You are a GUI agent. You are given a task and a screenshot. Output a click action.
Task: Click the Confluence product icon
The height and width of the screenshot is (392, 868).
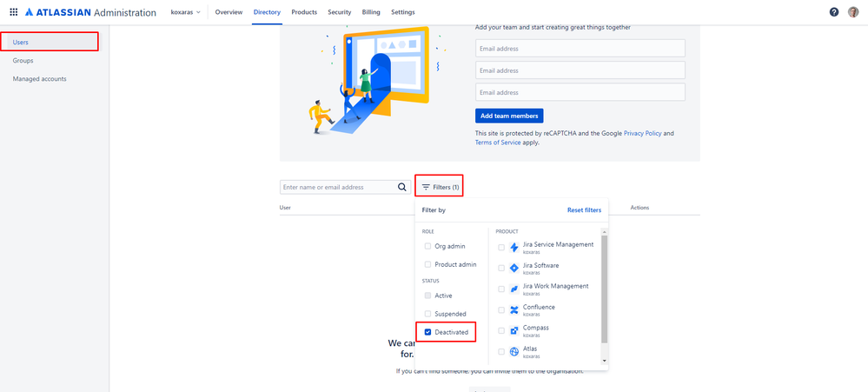[514, 310]
